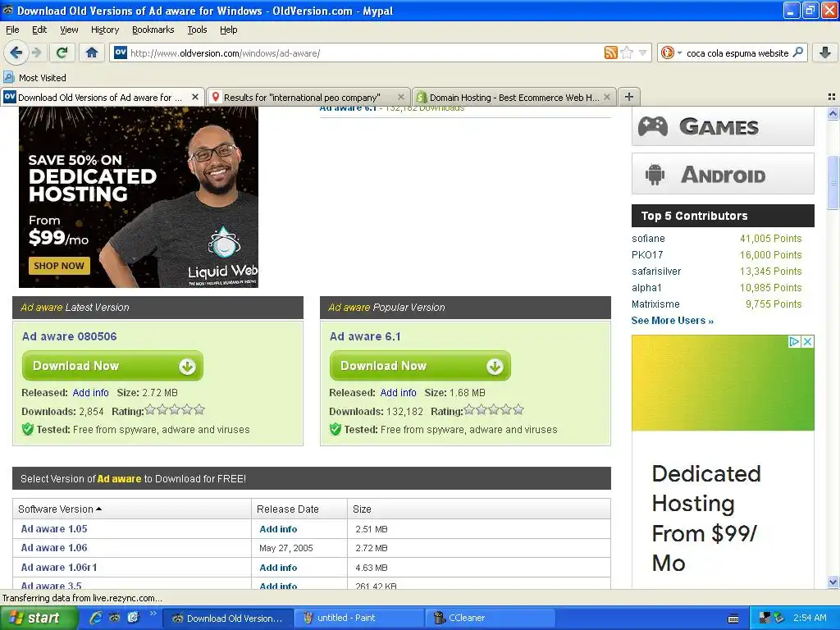Click Add info in Ad aware 1.05 row
The image size is (840, 630).
click(x=278, y=529)
